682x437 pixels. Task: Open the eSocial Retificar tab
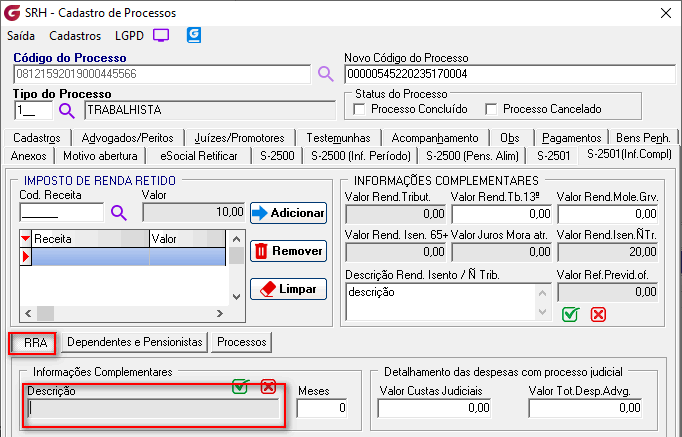(x=199, y=156)
